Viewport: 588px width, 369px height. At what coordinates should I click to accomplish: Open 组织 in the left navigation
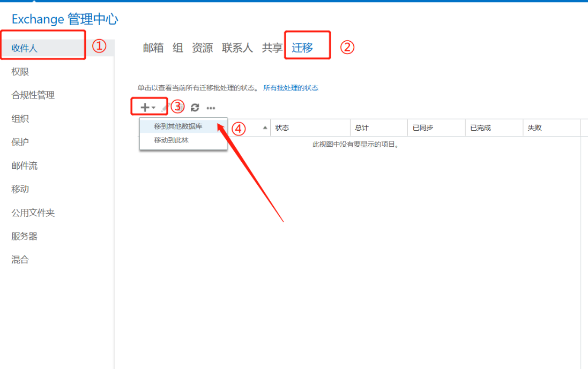point(20,119)
